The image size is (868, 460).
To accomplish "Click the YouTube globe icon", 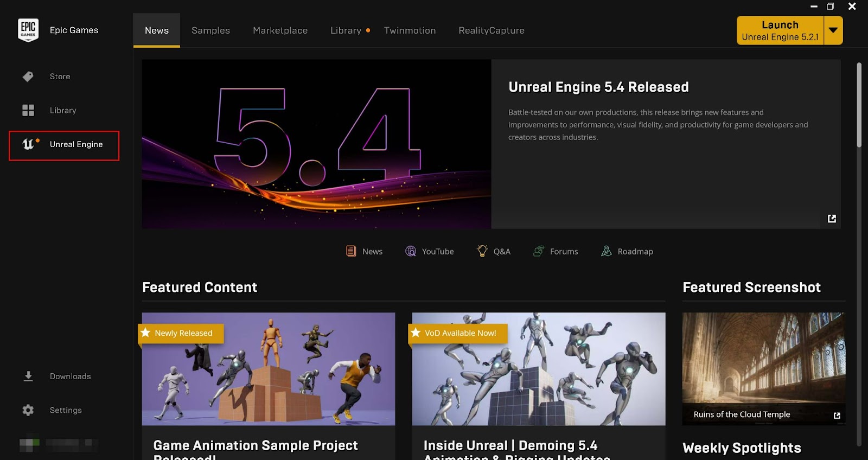I will click(x=411, y=251).
